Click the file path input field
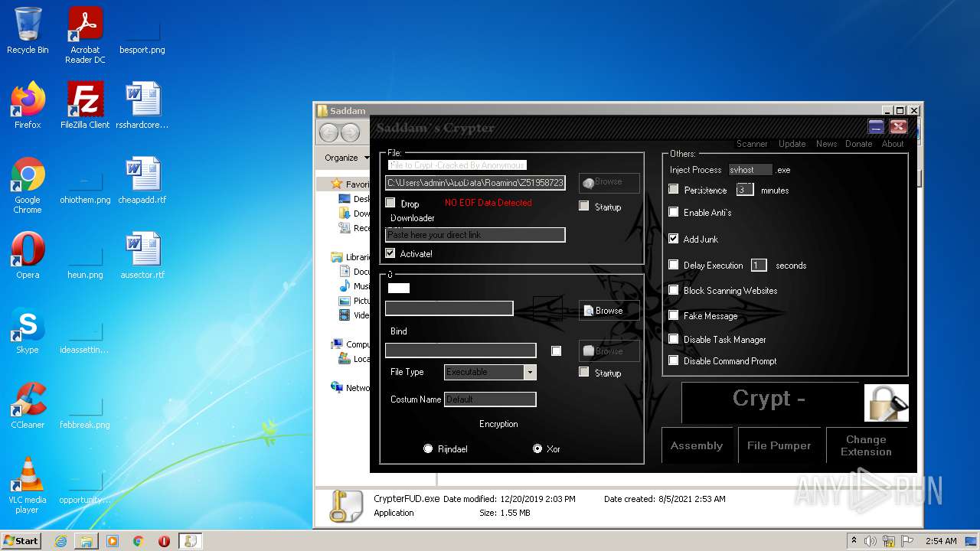Viewport: 980px width, 551px height. click(475, 183)
